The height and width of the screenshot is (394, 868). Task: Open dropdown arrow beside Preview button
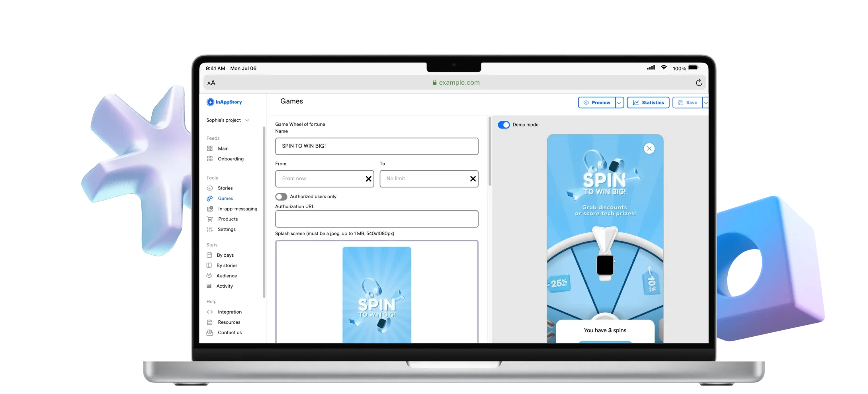(x=619, y=103)
